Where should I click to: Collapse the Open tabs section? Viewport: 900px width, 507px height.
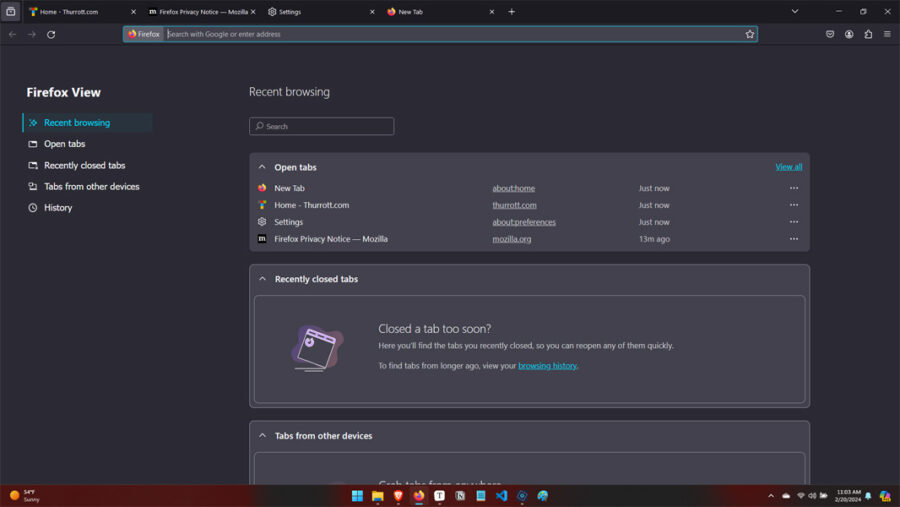click(262, 167)
